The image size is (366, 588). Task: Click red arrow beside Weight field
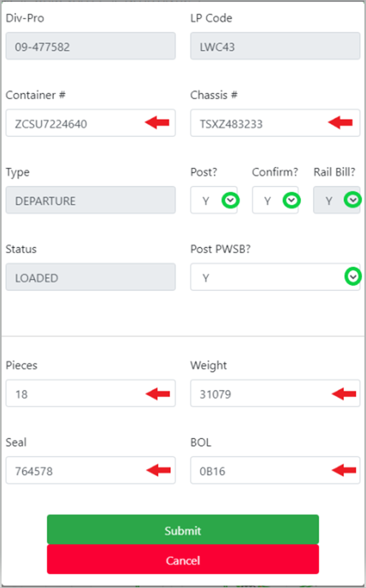[x=344, y=393]
